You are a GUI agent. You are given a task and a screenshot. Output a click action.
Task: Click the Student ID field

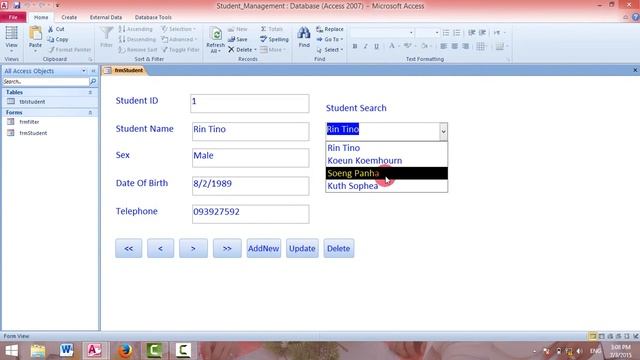pos(249,103)
